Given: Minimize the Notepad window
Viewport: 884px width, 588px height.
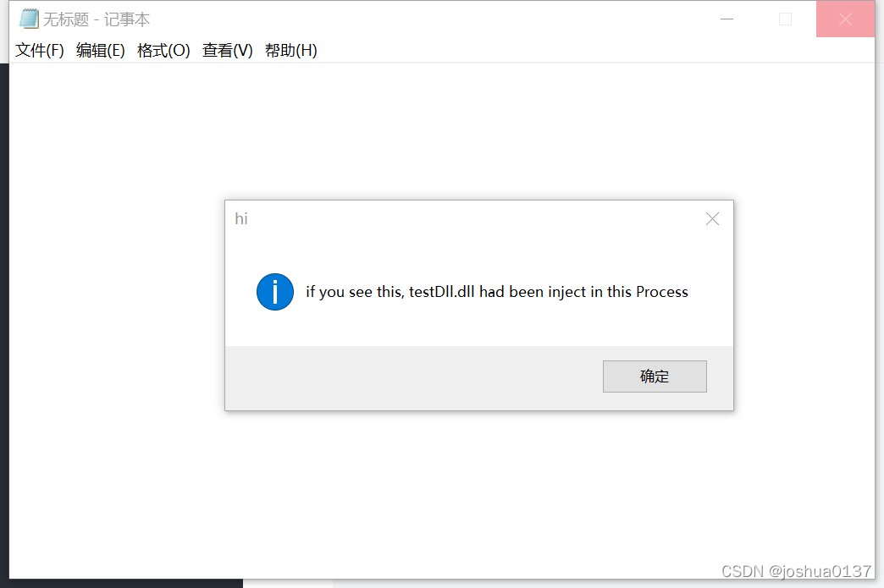Looking at the screenshot, I should tap(727, 19).
